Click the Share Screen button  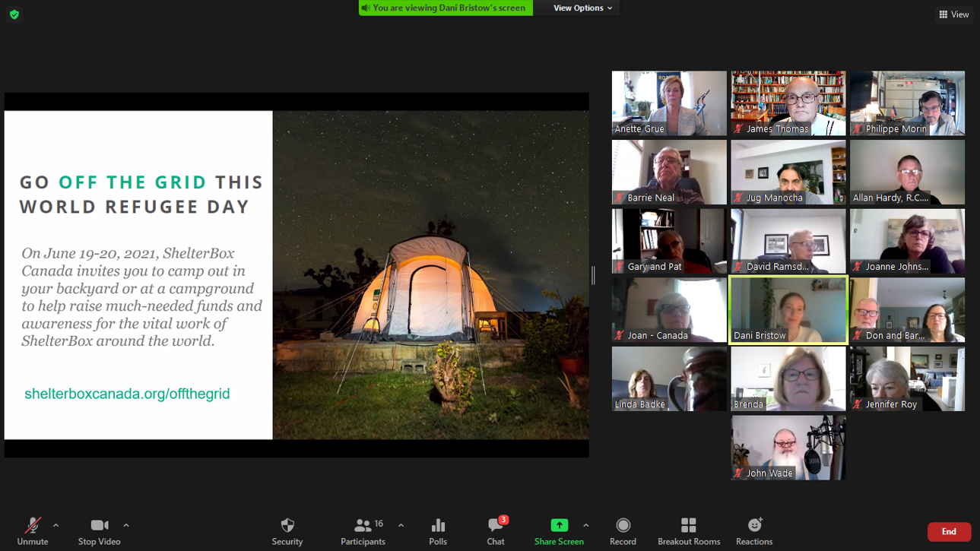click(559, 531)
